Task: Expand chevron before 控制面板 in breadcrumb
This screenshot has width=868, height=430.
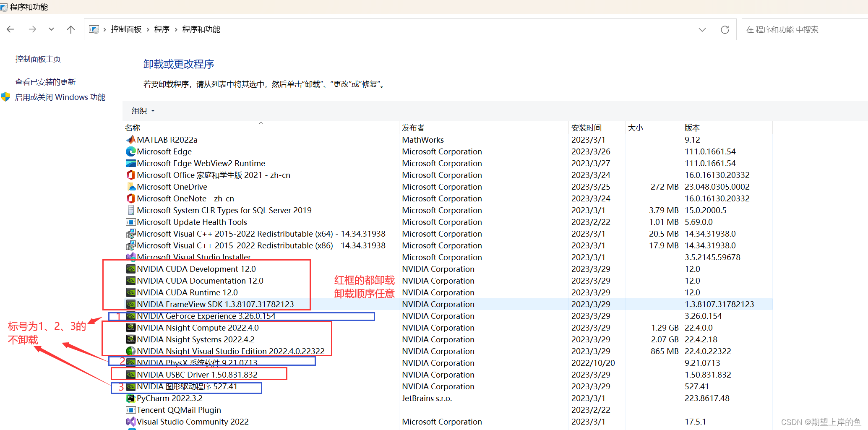Action: [105, 29]
